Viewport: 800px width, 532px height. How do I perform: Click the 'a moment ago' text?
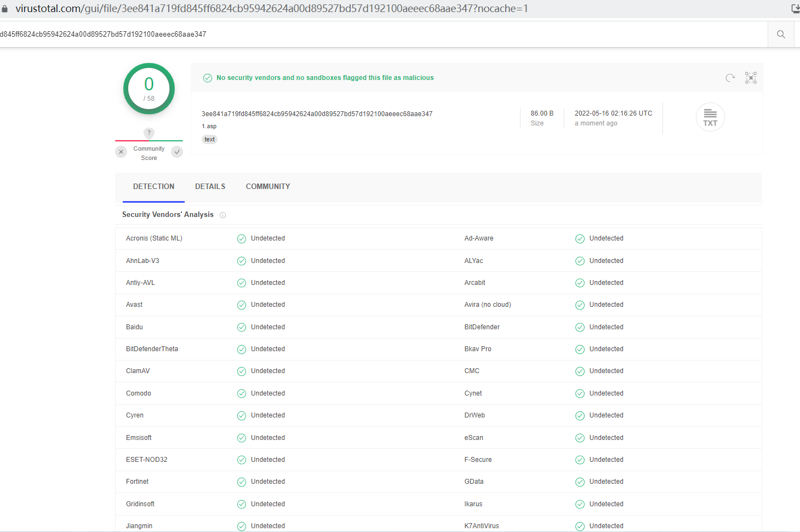(x=596, y=123)
